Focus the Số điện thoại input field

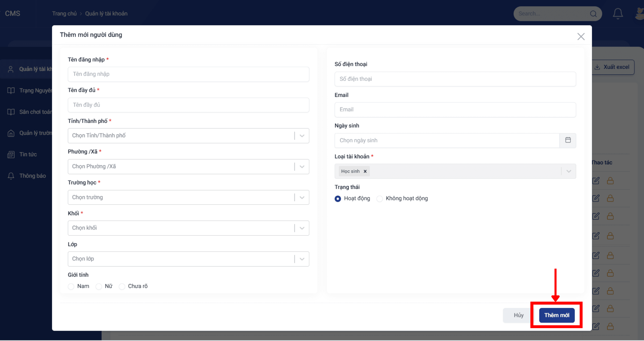pos(455,79)
